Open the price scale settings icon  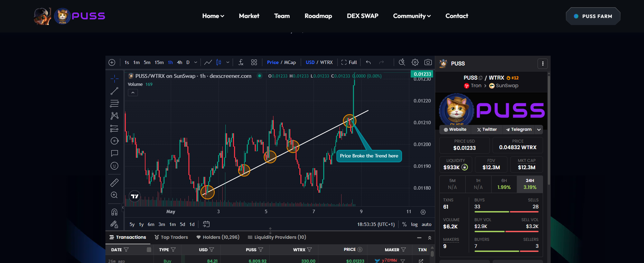423,212
